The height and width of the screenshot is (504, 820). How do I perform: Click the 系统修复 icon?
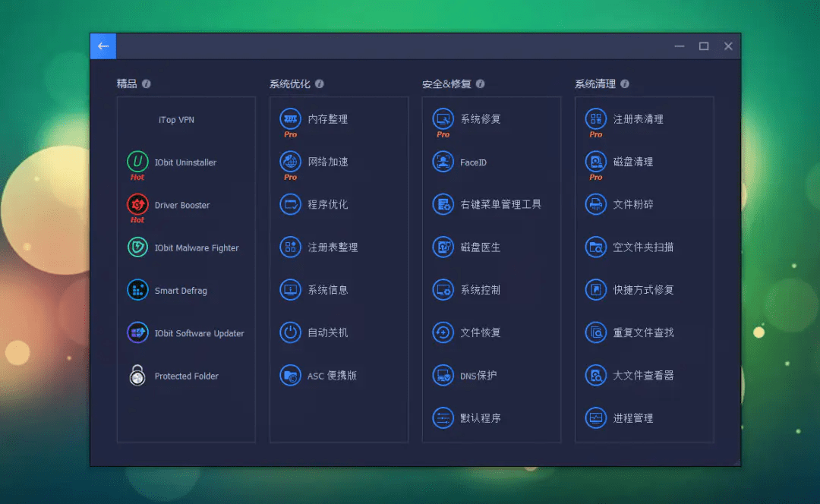(x=443, y=118)
